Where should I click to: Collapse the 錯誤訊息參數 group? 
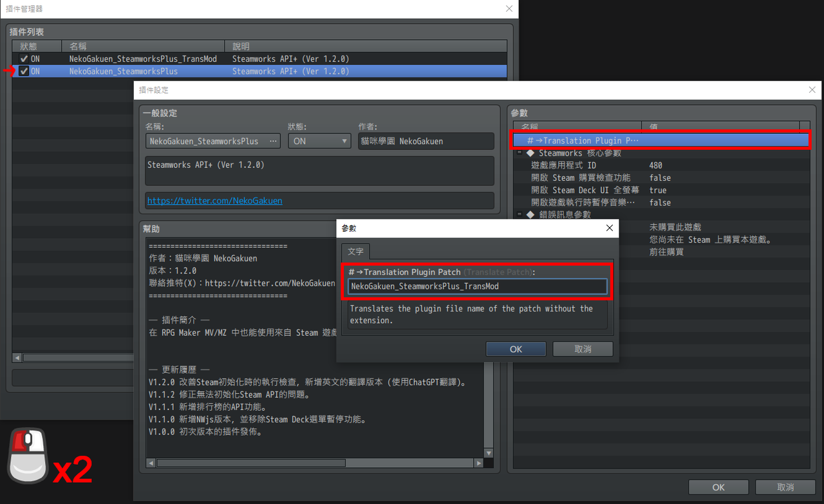[x=520, y=214]
